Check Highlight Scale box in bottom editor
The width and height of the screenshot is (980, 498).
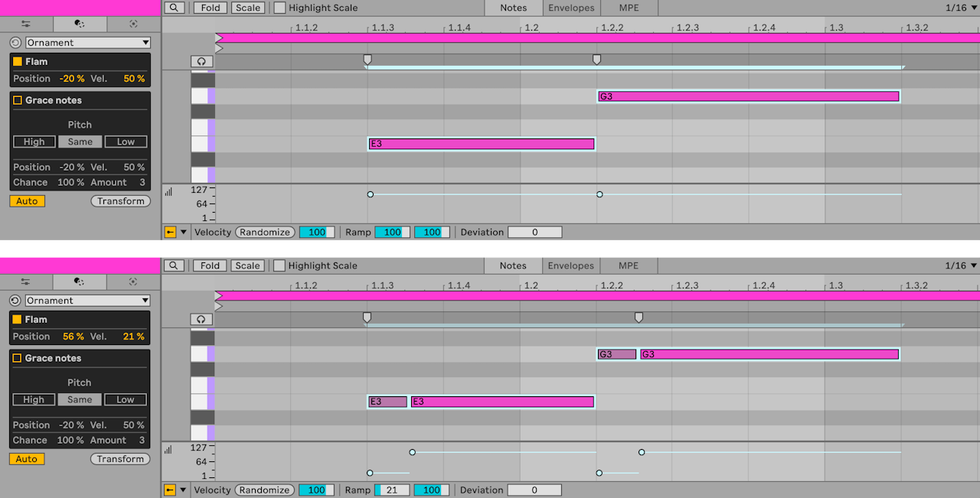pos(279,265)
